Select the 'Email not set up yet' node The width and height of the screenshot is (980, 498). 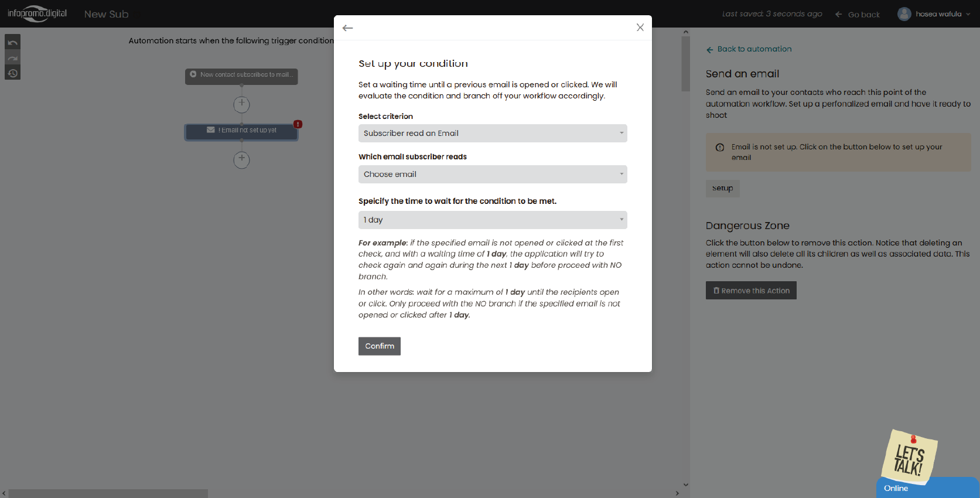(x=241, y=131)
